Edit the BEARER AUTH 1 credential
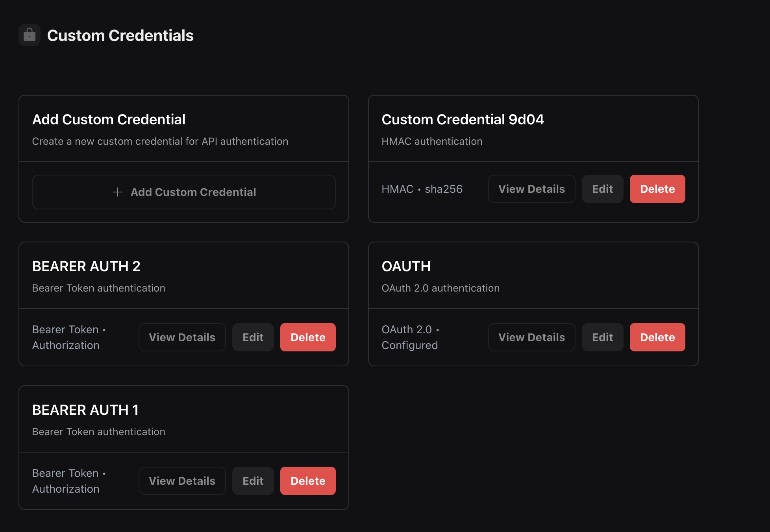770x532 pixels. [253, 481]
